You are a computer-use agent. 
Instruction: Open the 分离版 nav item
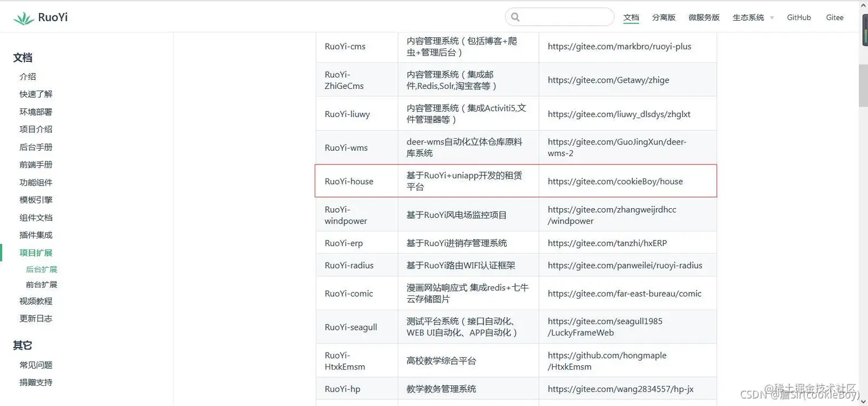pyautogui.click(x=664, y=18)
